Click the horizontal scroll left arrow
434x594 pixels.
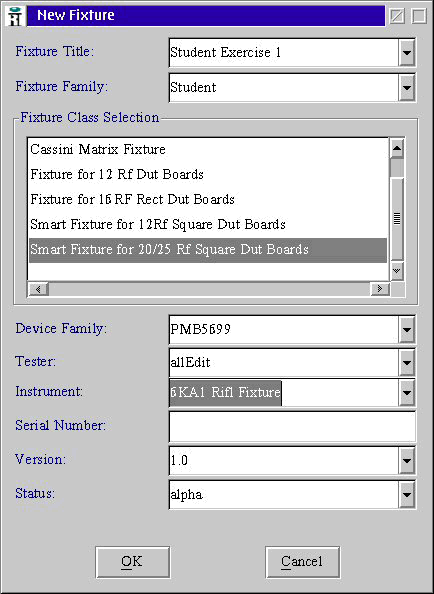[38, 289]
